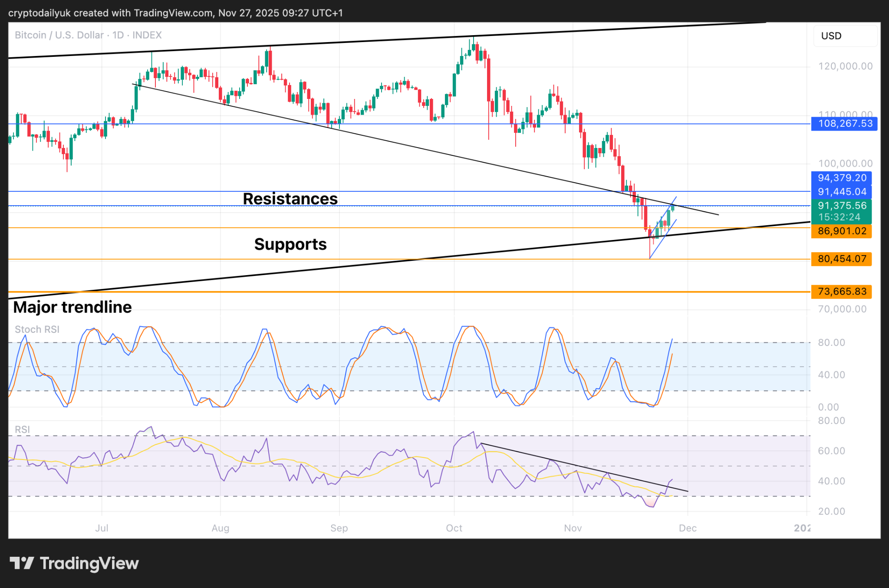This screenshot has height=588, width=889.
Task: Click the 91,445.04 blue price label
Action: (842, 192)
